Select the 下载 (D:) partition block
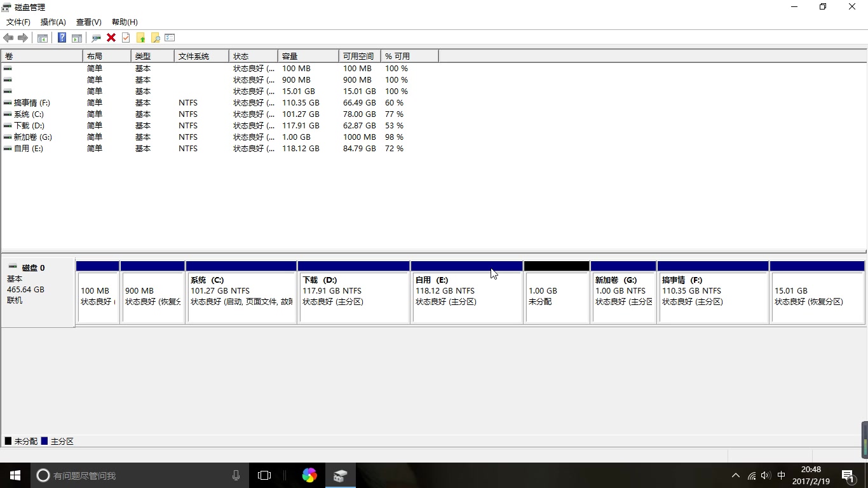The height and width of the screenshot is (488, 868). coord(354,292)
